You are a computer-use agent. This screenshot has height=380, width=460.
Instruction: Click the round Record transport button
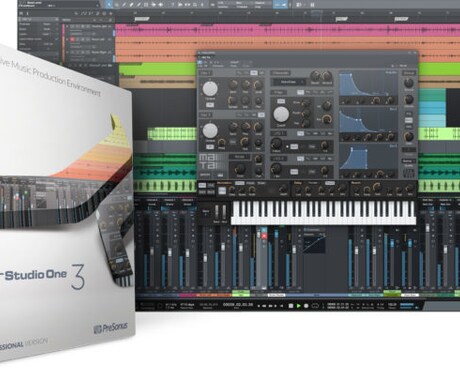point(306,306)
